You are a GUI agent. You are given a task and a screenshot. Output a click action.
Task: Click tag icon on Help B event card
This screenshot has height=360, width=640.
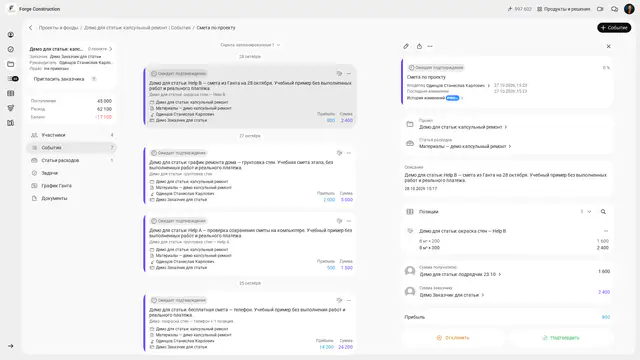pos(339,73)
